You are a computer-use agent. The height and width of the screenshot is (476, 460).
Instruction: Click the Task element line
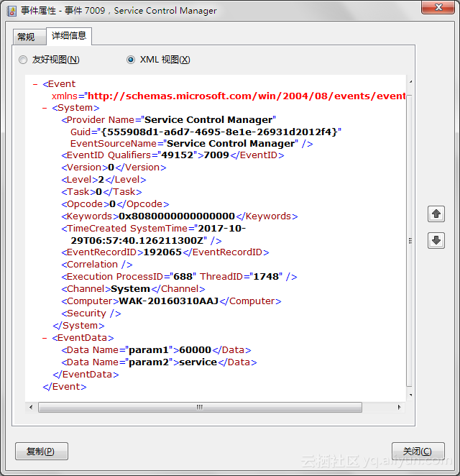click(101, 192)
